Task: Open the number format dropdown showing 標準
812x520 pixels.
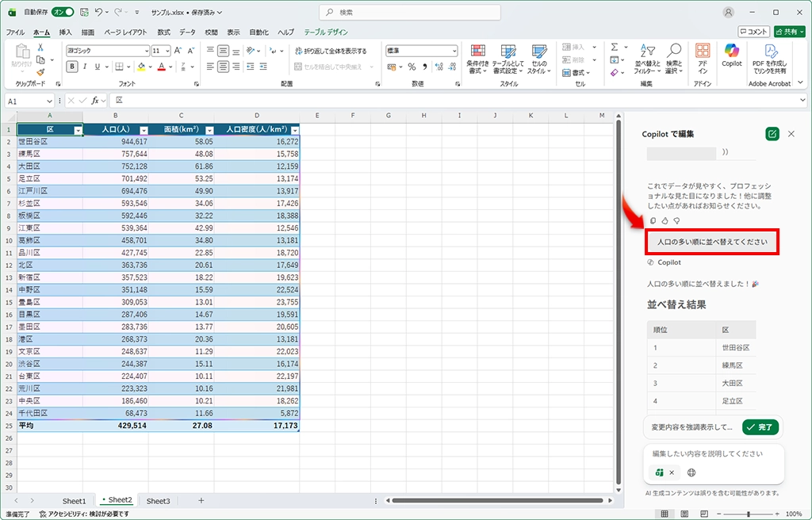Action: pos(454,51)
